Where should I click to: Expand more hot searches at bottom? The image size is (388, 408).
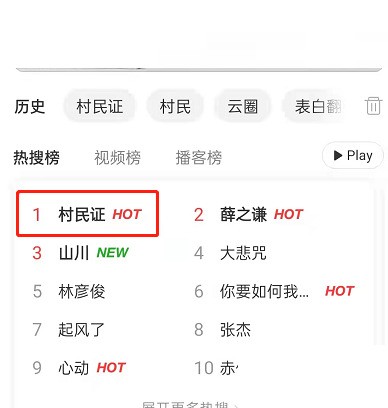[x=190, y=404]
